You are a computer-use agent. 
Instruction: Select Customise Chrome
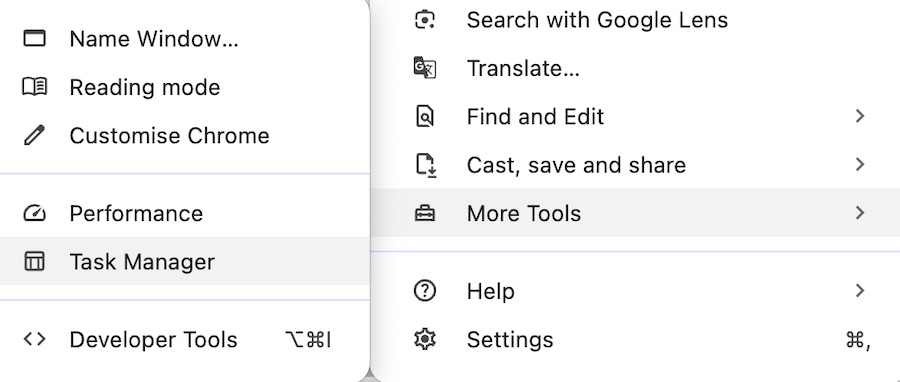coord(184,135)
